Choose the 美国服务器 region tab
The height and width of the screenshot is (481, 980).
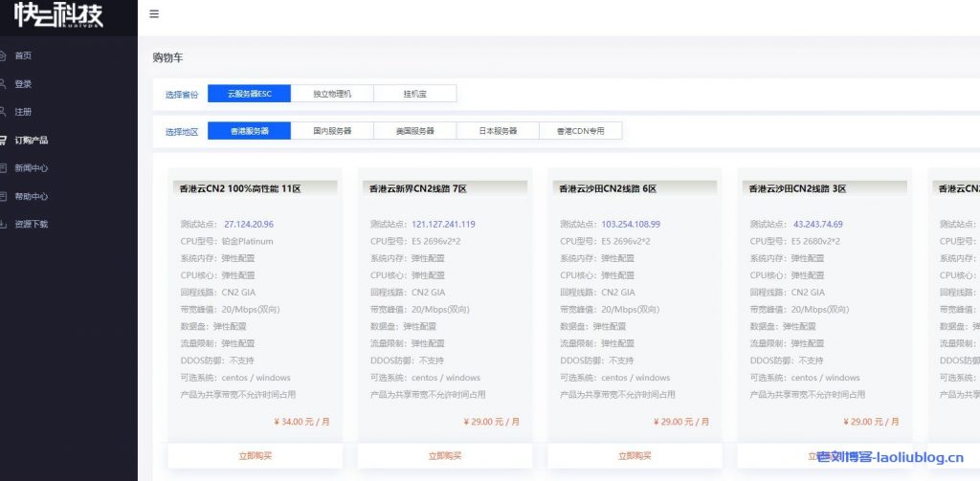pos(415,131)
